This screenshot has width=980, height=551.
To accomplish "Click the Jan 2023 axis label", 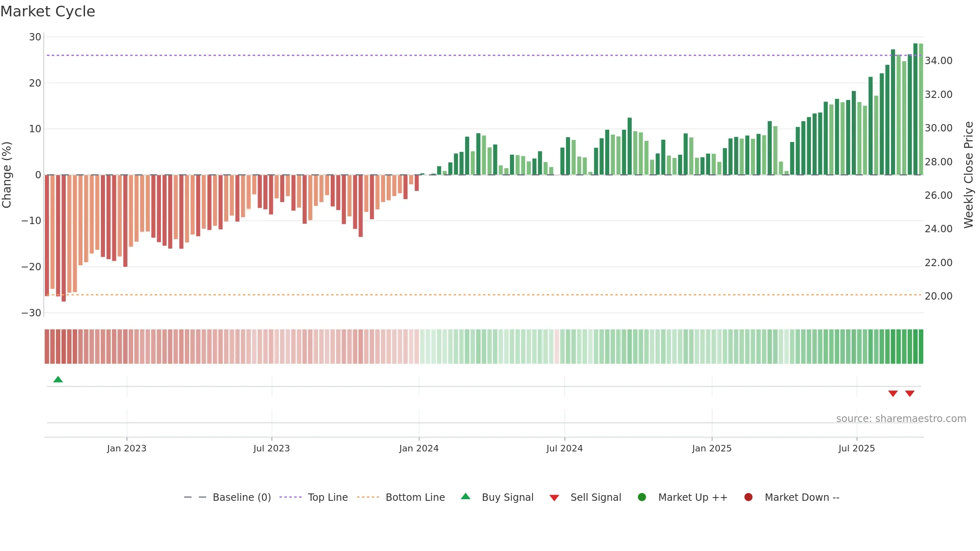I will point(127,448).
